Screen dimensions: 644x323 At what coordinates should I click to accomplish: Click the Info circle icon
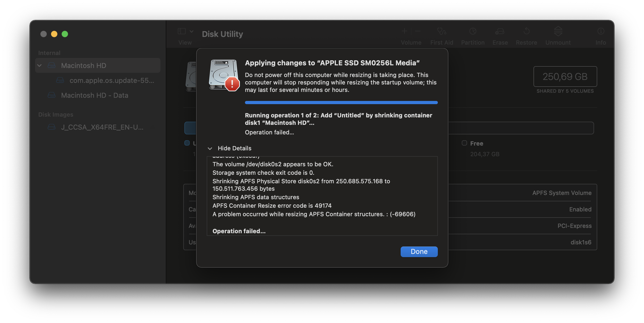coord(601,32)
